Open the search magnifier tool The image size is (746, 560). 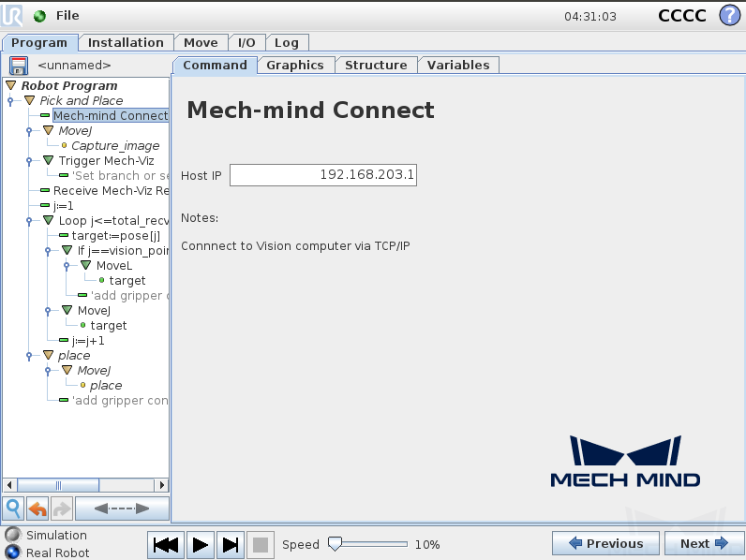13,509
